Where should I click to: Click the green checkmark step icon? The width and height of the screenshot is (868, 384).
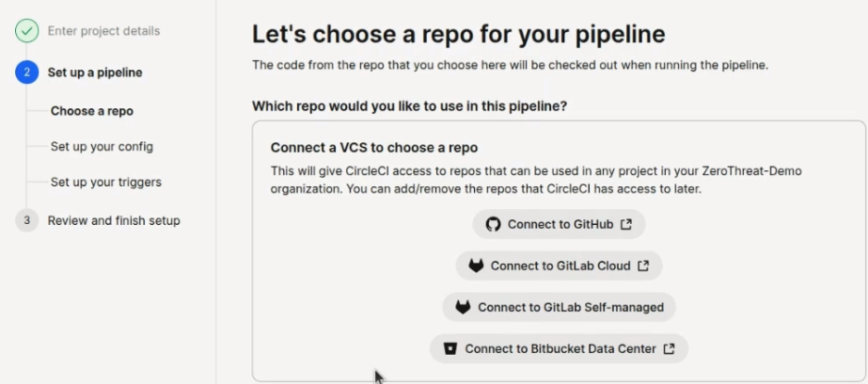[x=26, y=30]
